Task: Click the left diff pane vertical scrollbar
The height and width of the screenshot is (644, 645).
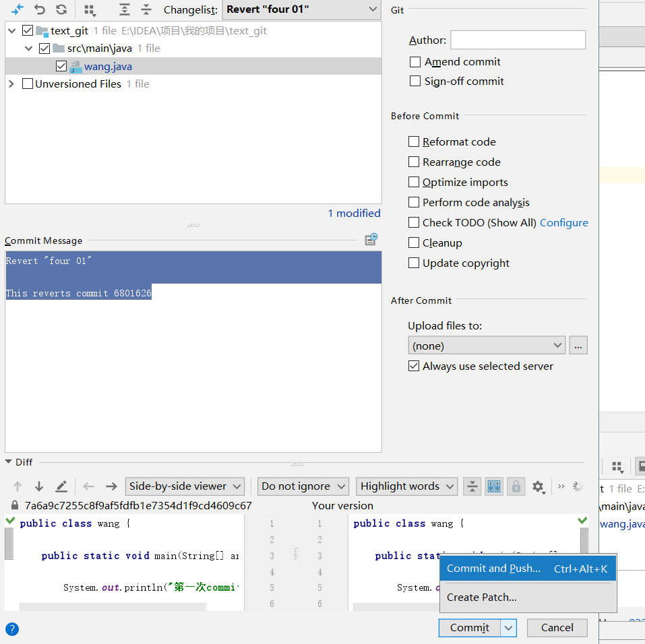Action: [x=9, y=544]
